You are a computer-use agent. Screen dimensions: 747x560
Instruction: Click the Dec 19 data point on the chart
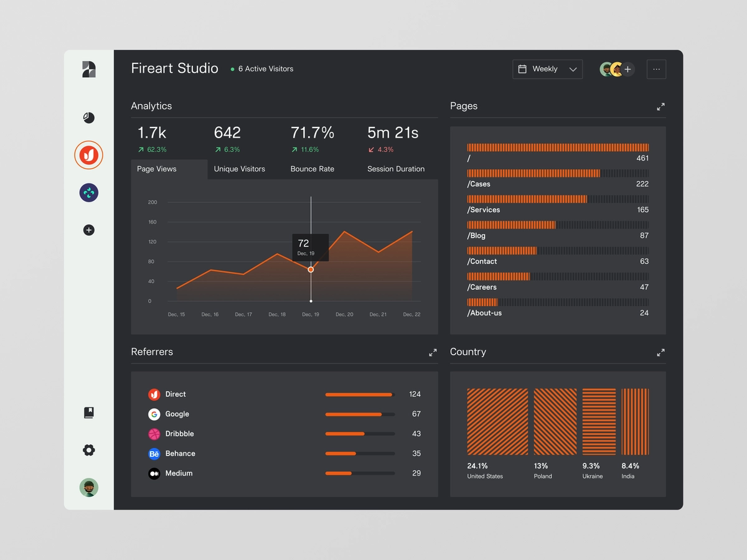tap(311, 269)
